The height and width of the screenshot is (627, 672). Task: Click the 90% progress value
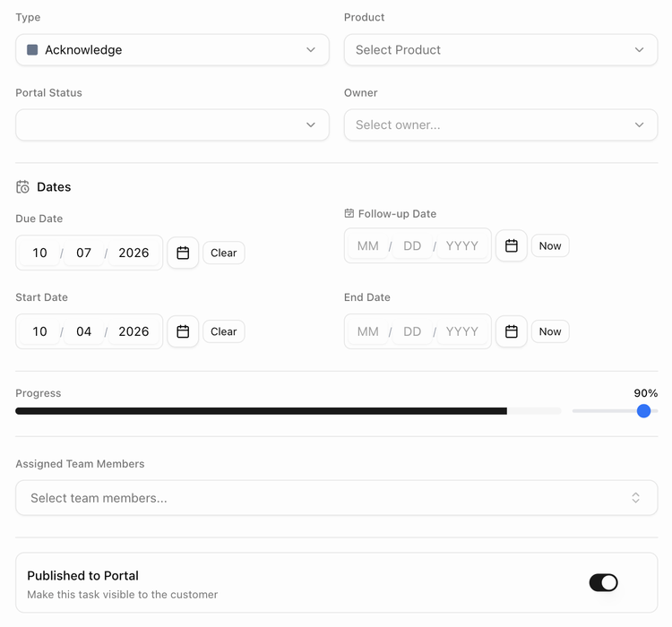click(645, 393)
